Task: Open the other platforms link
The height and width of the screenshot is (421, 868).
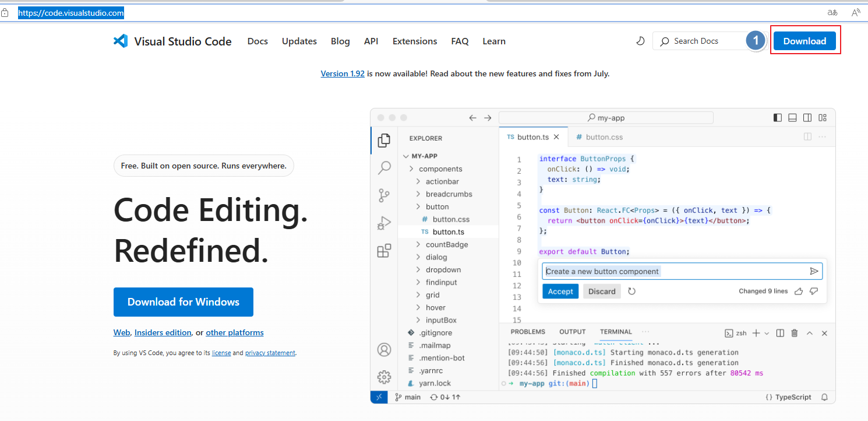Action: click(x=235, y=332)
